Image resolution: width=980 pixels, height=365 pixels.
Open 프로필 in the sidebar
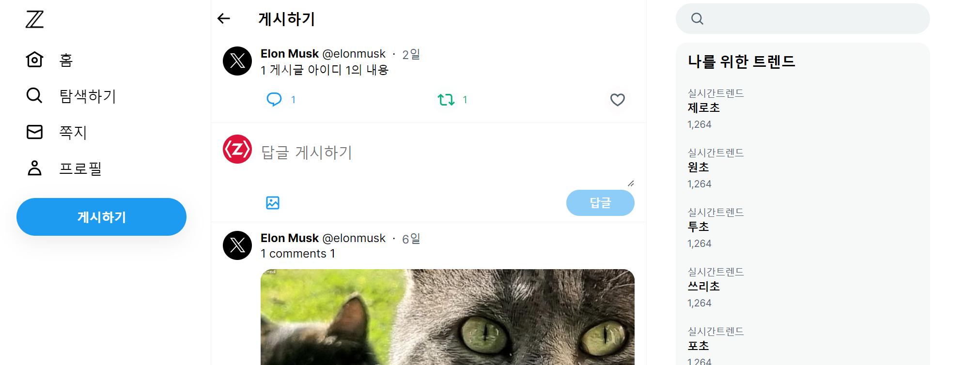click(64, 168)
